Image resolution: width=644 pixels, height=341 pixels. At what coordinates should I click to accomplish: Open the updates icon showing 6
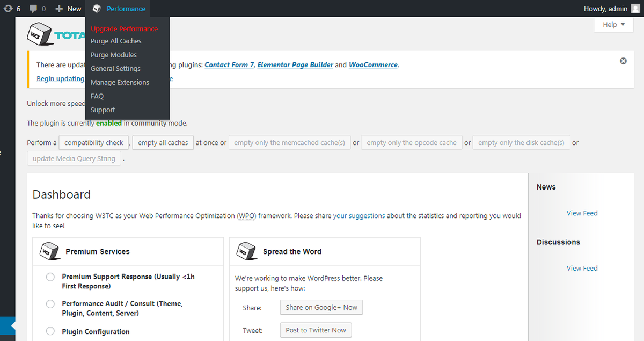point(11,9)
